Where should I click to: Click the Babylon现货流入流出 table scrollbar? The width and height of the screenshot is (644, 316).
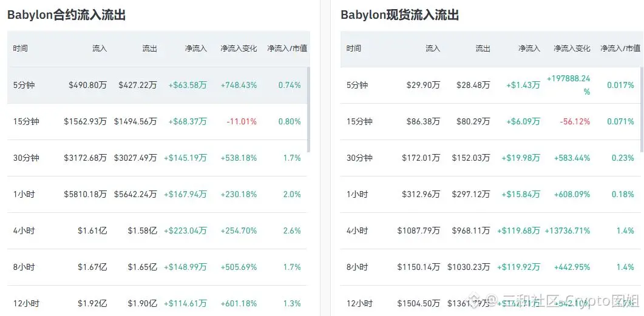[642, 110]
